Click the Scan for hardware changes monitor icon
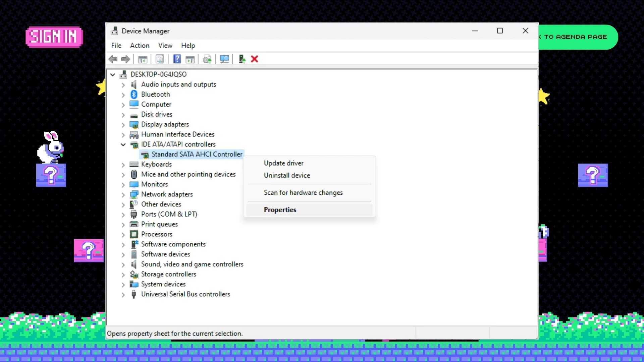This screenshot has height=362, width=644. click(224, 59)
